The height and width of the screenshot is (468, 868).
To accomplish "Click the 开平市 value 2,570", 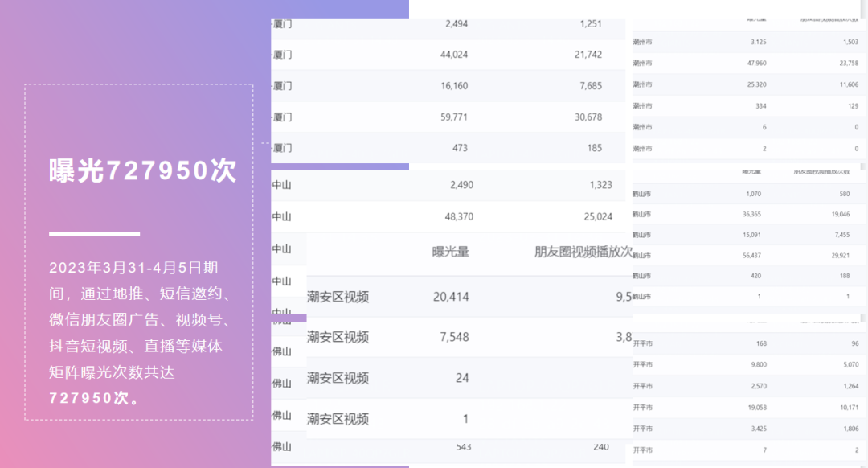I will [759, 386].
